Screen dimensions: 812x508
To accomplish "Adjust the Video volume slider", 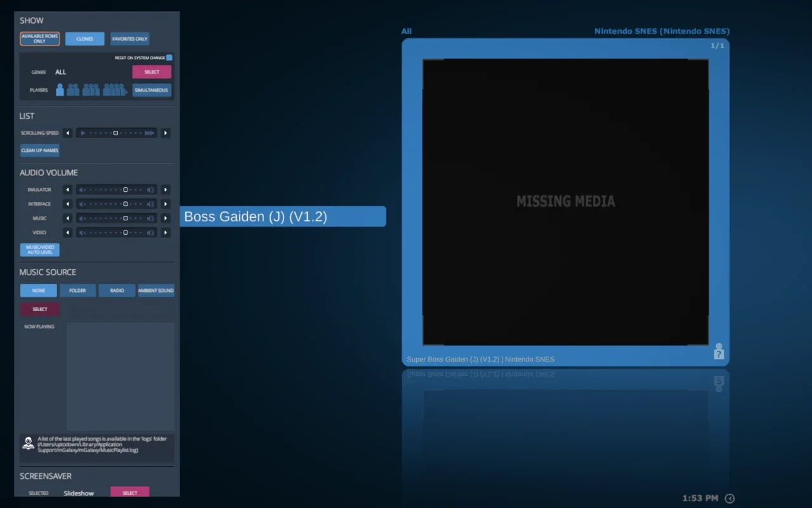I will pos(117,232).
